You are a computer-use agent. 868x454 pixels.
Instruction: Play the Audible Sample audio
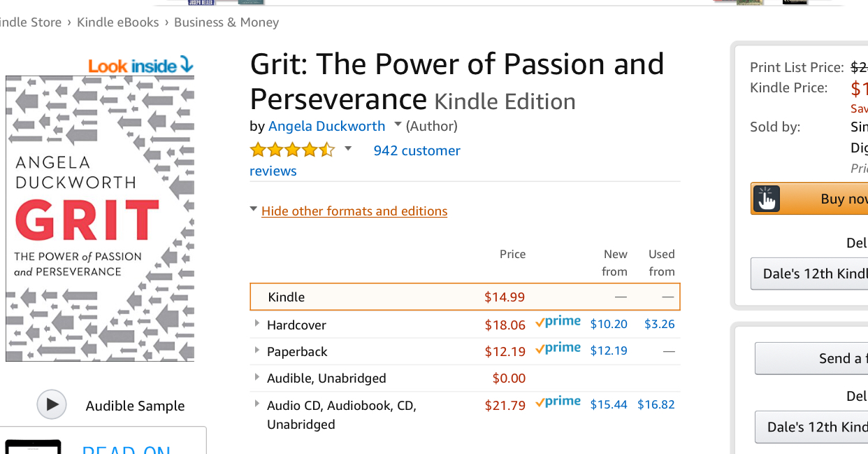52,404
